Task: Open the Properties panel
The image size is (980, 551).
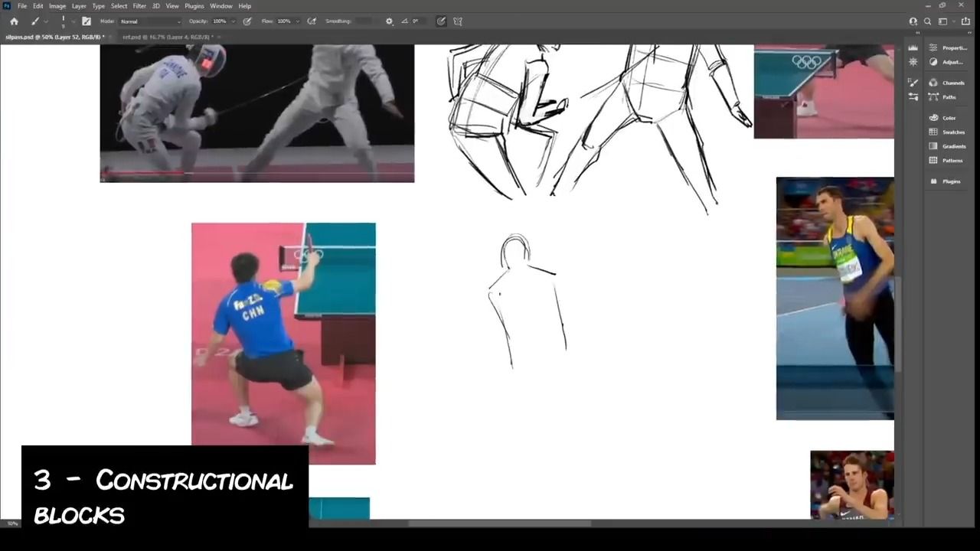Action: 949,47
